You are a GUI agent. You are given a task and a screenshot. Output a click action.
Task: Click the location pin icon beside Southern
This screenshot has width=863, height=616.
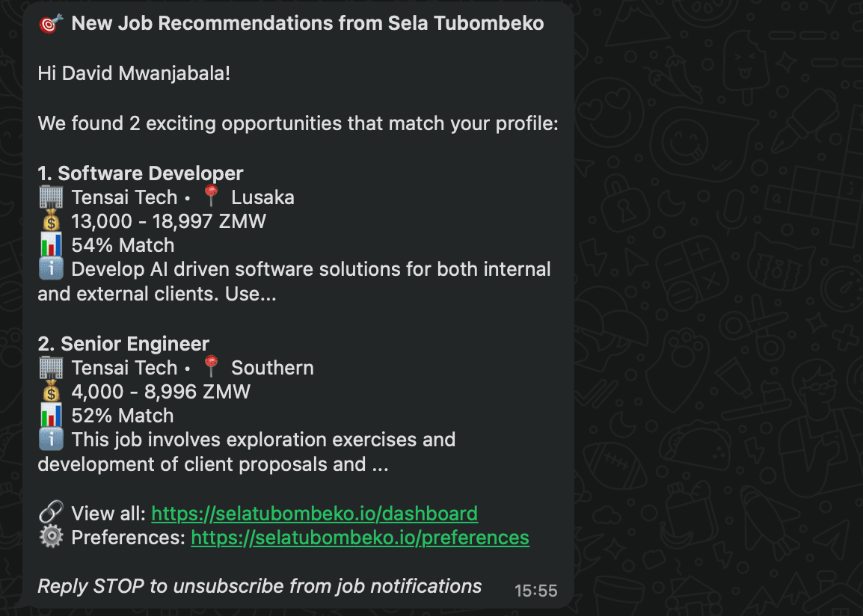point(211,366)
